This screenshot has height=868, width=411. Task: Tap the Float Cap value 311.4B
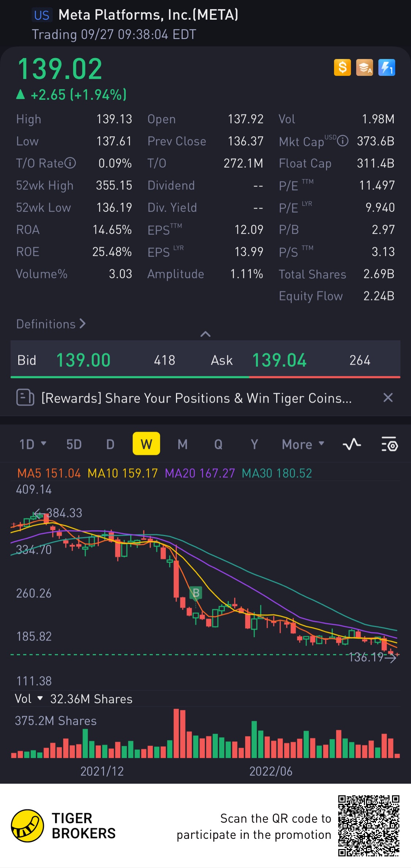click(x=376, y=163)
